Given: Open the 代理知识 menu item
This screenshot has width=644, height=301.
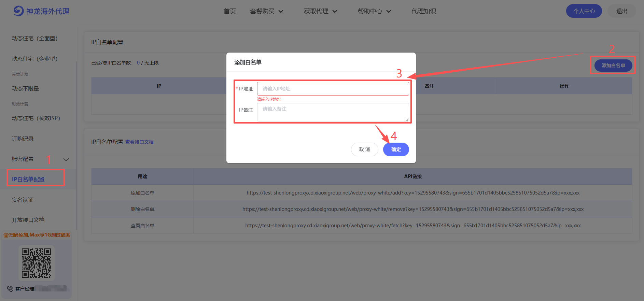Looking at the screenshot, I should [x=423, y=11].
